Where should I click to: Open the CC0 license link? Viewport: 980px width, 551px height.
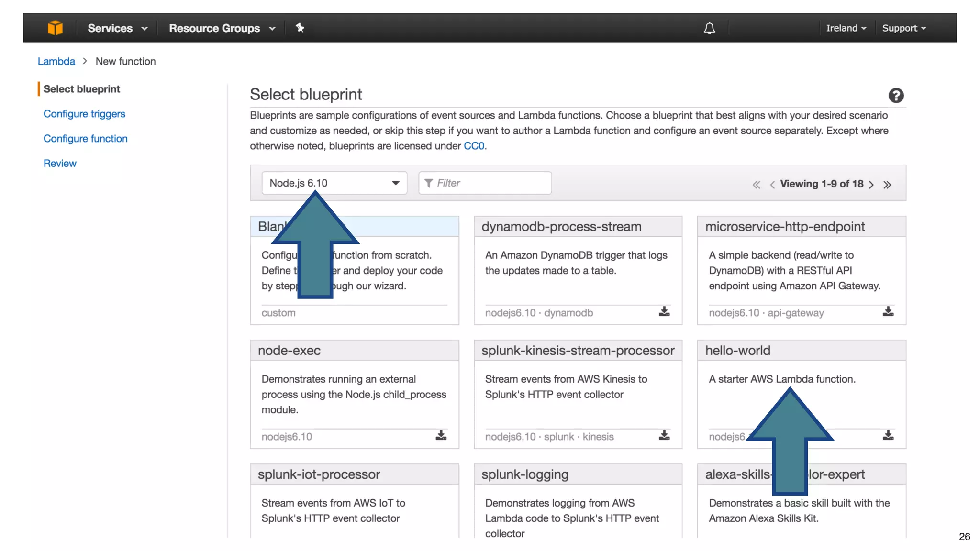[x=474, y=146]
